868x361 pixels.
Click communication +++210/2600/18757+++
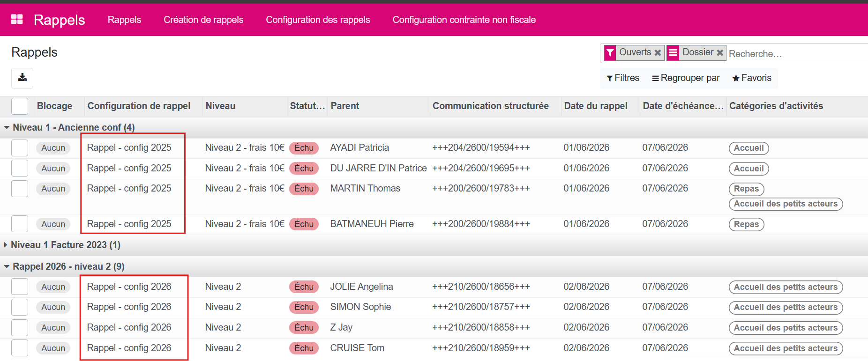pos(481,307)
